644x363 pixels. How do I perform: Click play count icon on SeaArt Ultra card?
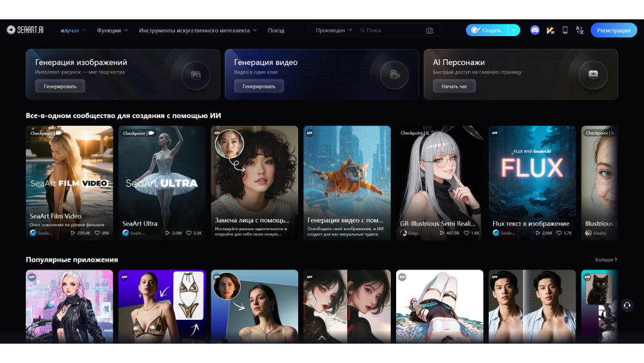pyautogui.click(x=167, y=233)
